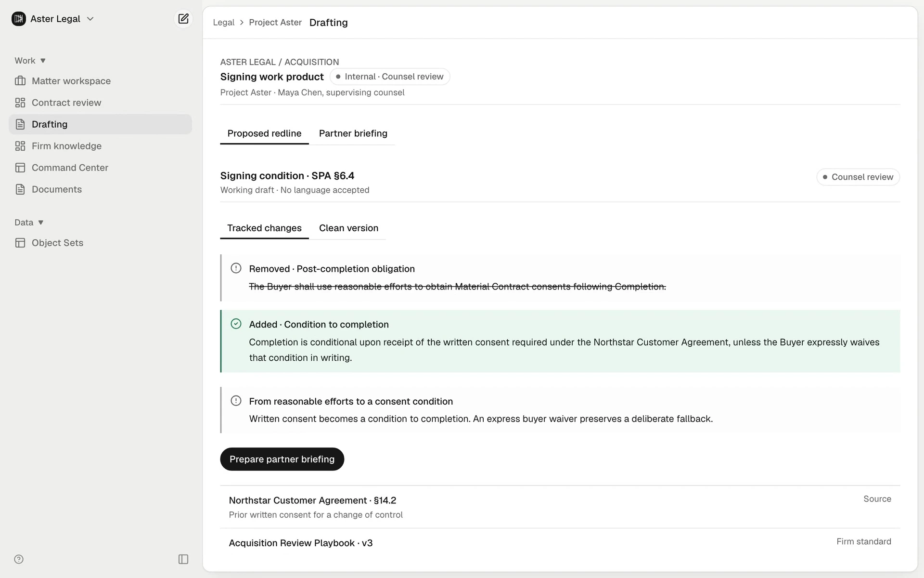This screenshot has height=578, width=924.
Task: Click the Contract review grid icon
Action: point(20,103)
